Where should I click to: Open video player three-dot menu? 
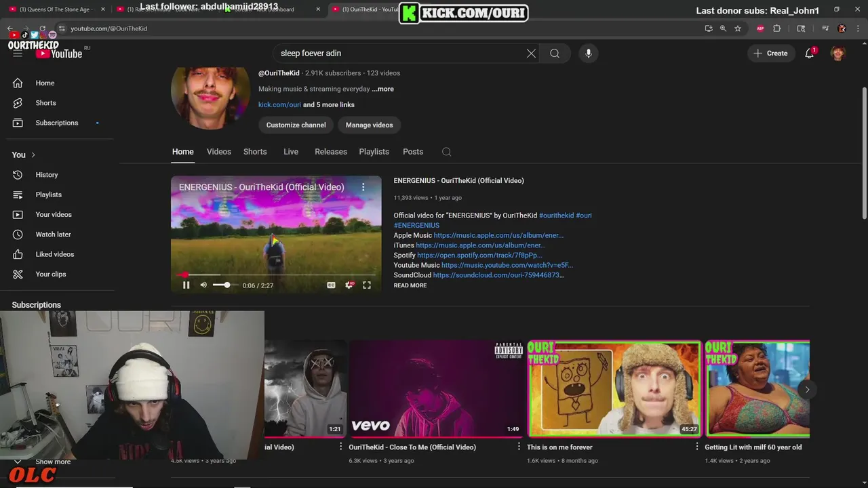click(x=363, y=187)
